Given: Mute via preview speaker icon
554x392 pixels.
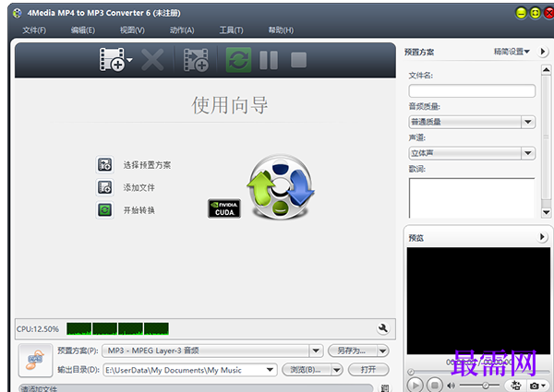Looking at the screenshot, I should tap(451, 386).
